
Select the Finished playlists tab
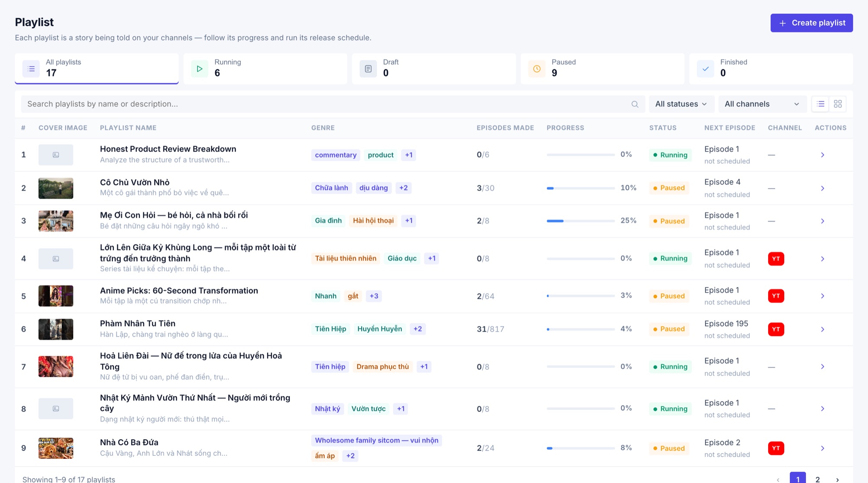771,69
